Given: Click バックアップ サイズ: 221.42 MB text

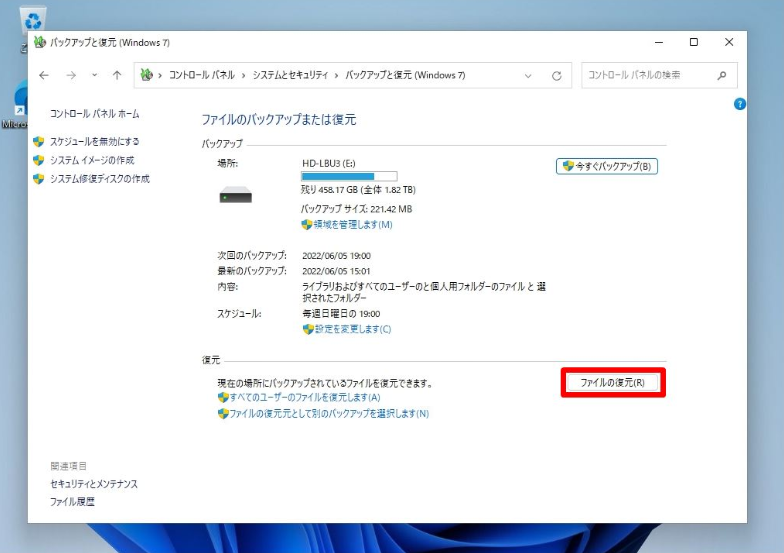Looking at the screenshot, I should (356, 209).
